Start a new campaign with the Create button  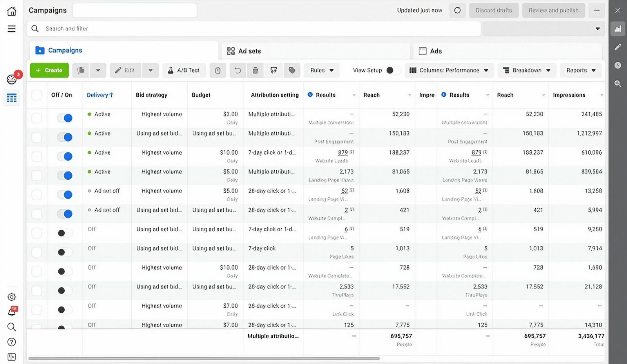click(49, 70)
